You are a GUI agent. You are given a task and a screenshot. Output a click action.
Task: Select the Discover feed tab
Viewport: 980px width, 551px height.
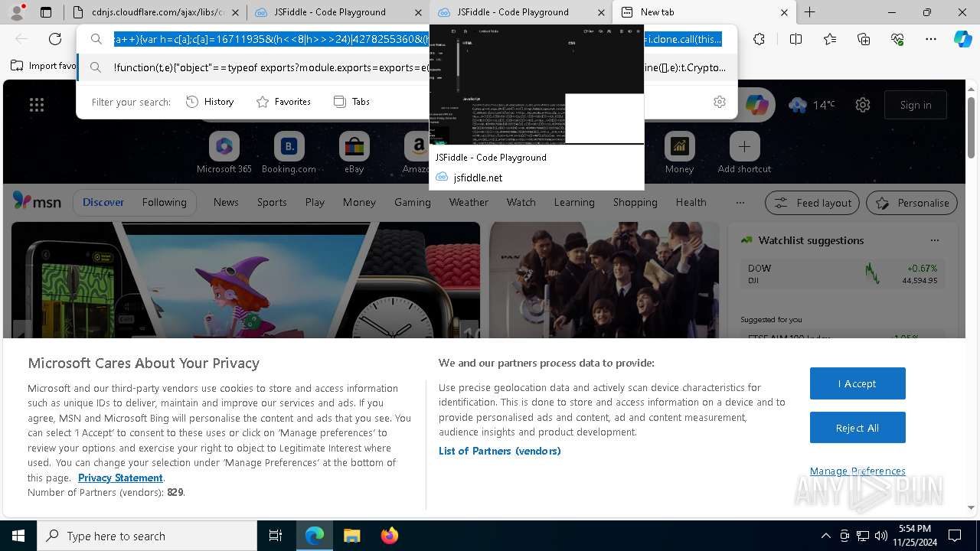tap(103, 202)
